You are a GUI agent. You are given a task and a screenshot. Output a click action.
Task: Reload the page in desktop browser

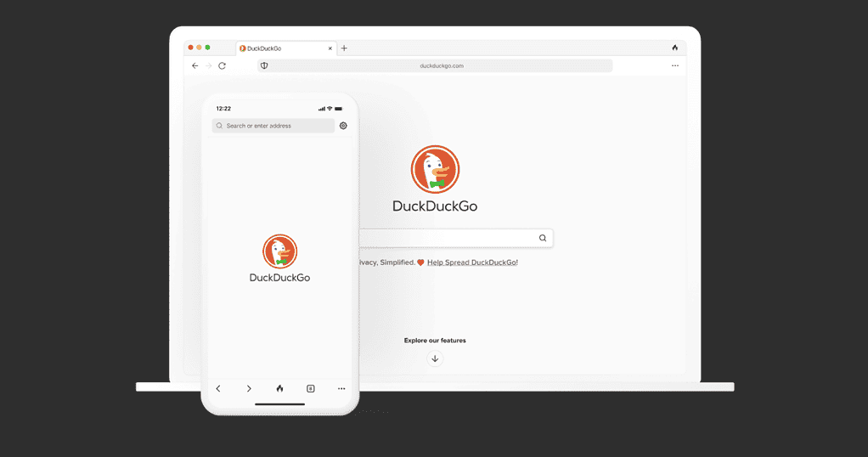tap(222, 65)
